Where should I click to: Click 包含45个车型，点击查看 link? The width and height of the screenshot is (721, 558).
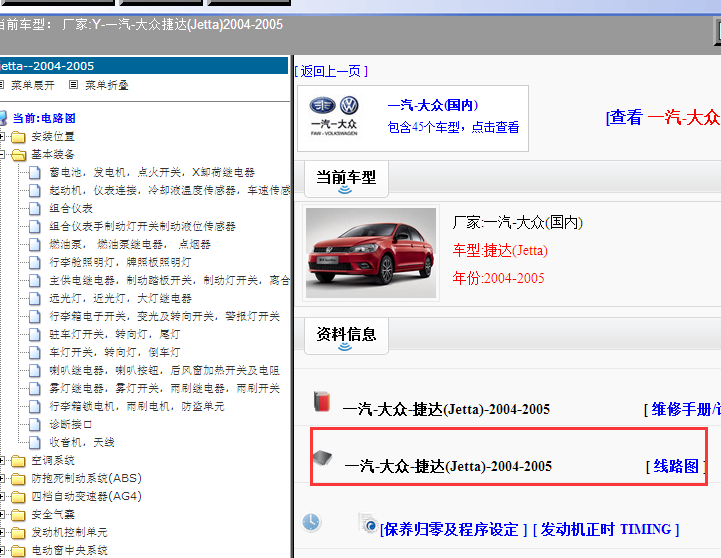453,127
